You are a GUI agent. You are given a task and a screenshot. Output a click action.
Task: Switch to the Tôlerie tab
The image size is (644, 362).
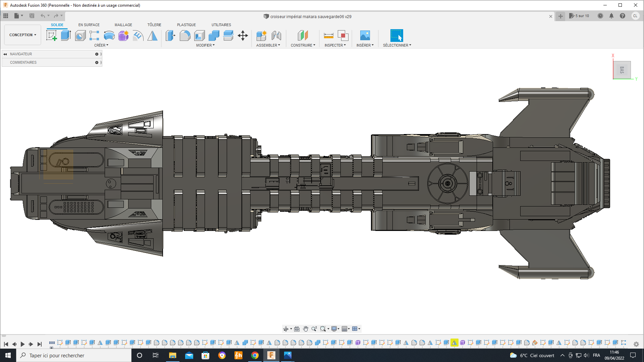(x=154, y=25)
